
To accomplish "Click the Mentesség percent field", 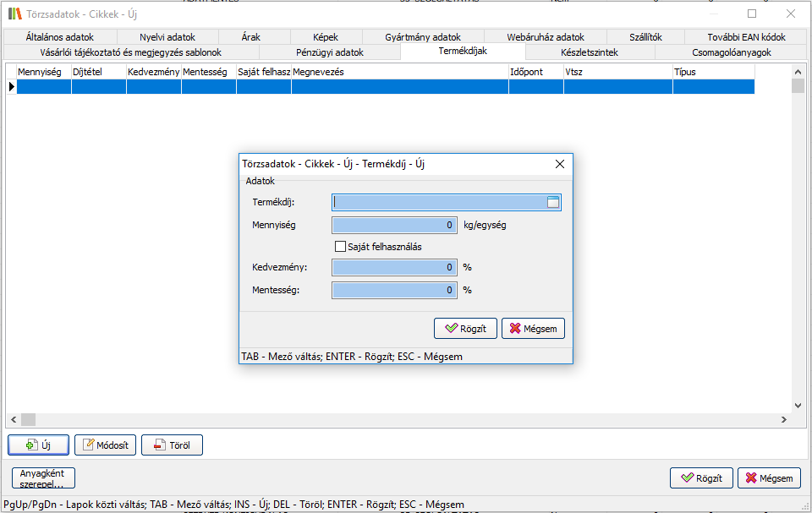I will pos(394,290).
